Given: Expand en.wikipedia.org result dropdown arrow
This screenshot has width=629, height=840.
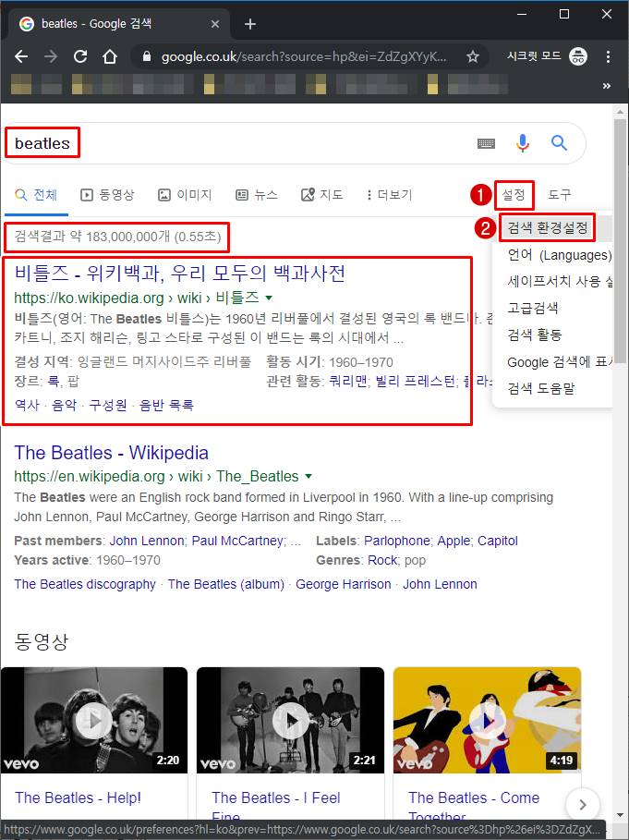Looking at the screenshot, I should (308, 476).
